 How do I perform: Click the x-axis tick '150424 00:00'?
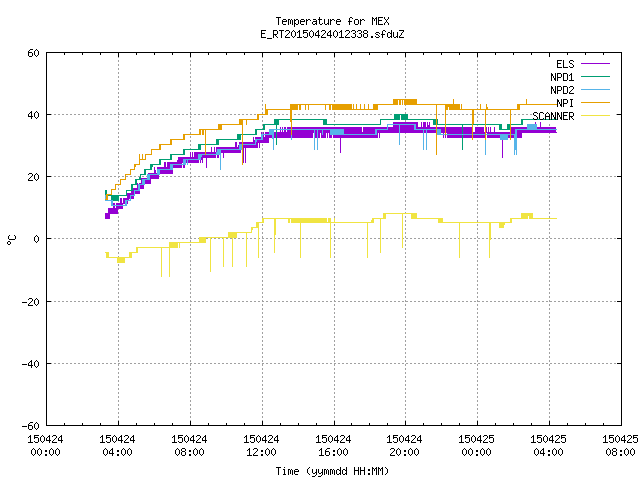tap(45, 446)
